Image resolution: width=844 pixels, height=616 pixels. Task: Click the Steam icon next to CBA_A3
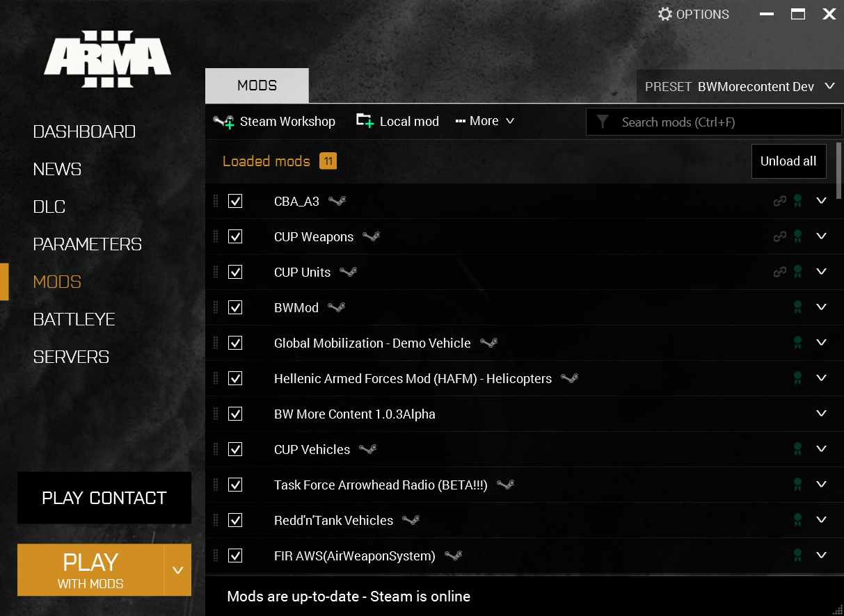[337, 201]
